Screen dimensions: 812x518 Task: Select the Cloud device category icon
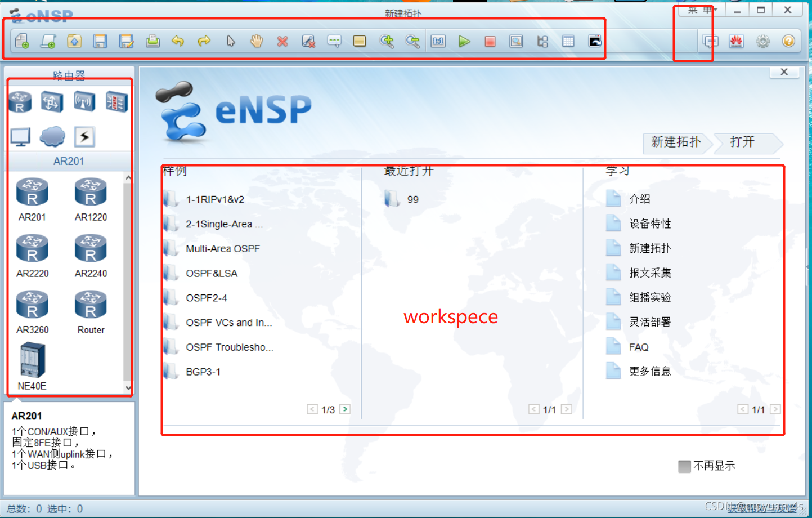click(x=52, y=136)
